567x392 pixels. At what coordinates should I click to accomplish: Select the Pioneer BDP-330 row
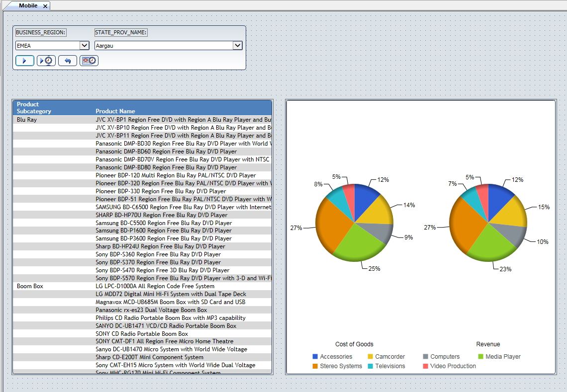142,191
